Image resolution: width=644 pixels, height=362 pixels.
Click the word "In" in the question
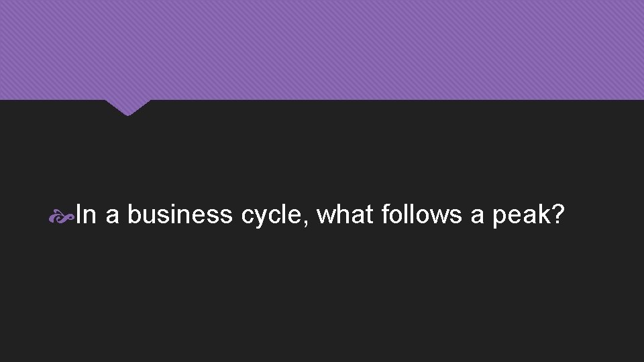coord(85,215)
